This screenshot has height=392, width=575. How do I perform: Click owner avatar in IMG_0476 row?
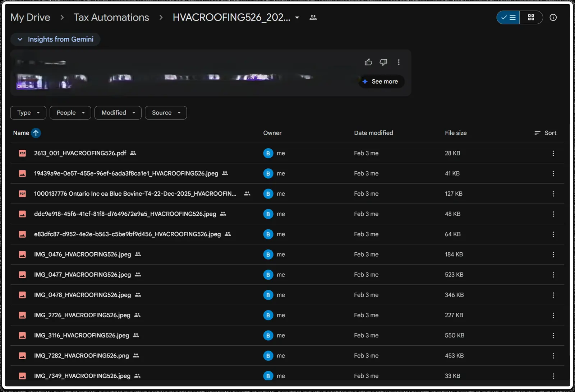(x=268, y=255)
